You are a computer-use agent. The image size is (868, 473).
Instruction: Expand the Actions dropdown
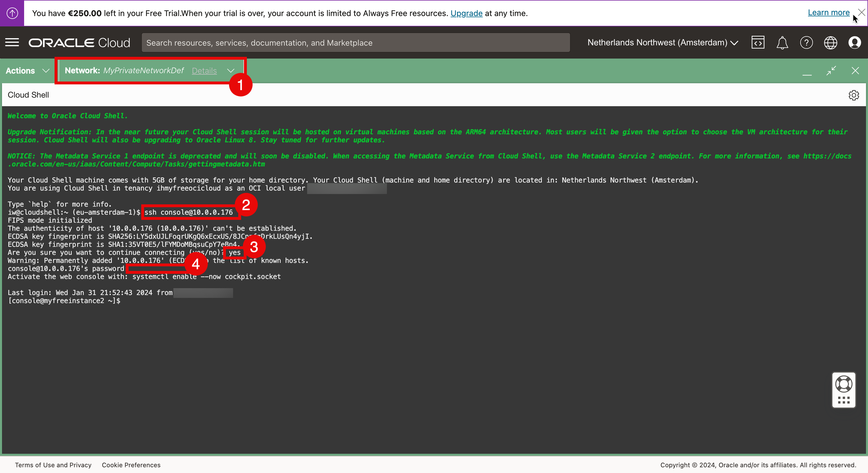(28, 70)
